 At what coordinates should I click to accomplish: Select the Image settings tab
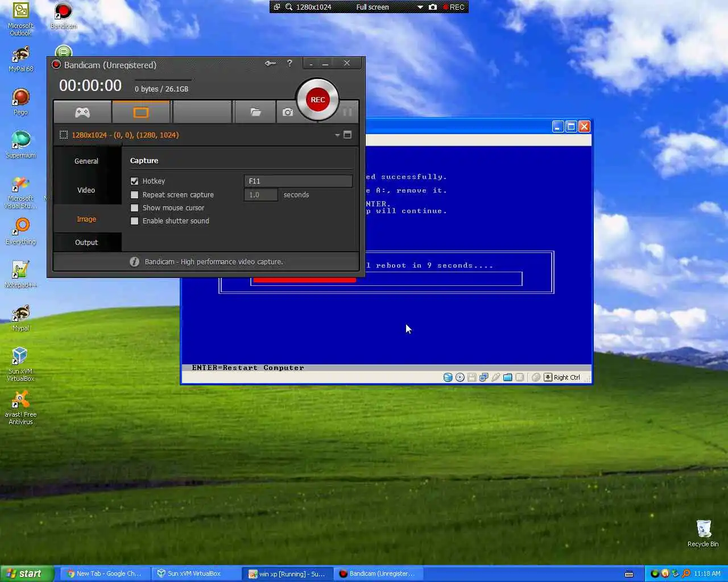point(86,219)
